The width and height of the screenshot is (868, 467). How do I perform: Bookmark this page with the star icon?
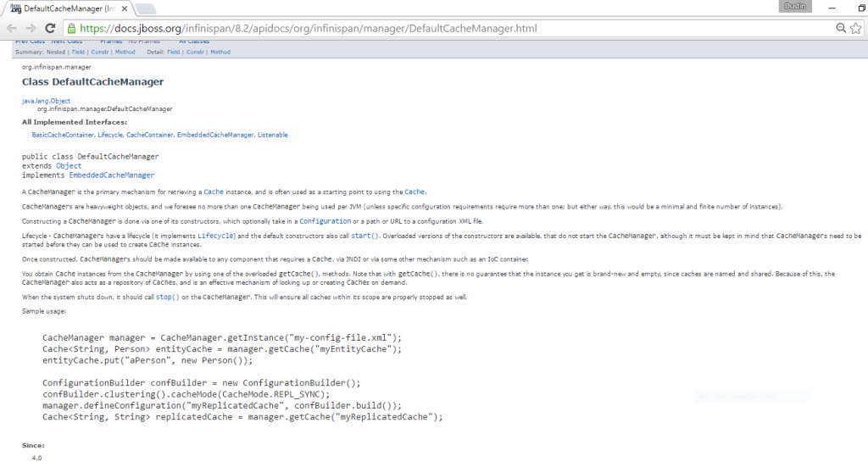tap(856, 28)
